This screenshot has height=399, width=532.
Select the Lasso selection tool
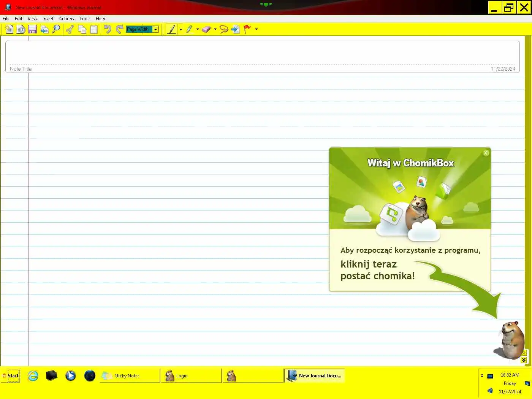[224, 29]
